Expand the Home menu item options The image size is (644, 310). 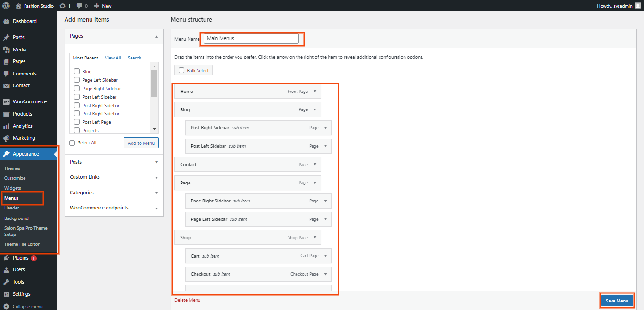point(314,91)
